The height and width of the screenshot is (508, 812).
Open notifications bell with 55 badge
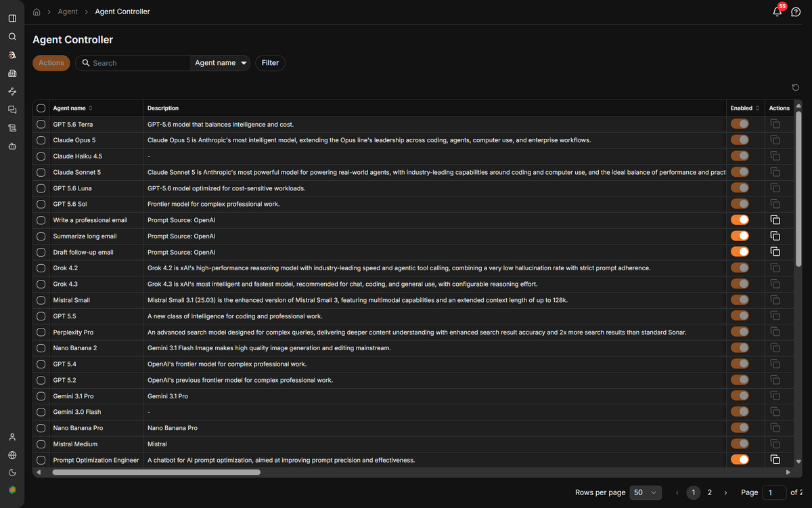777,12
